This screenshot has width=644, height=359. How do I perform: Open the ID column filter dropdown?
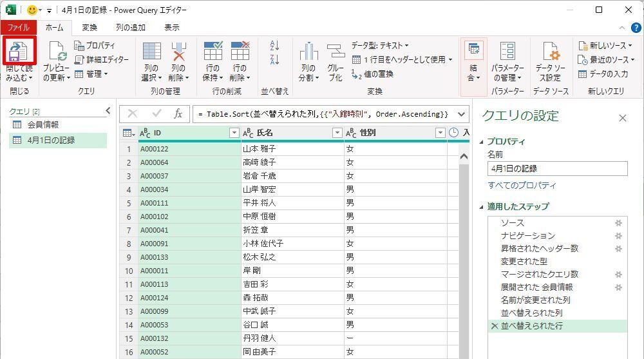point(234,133)
